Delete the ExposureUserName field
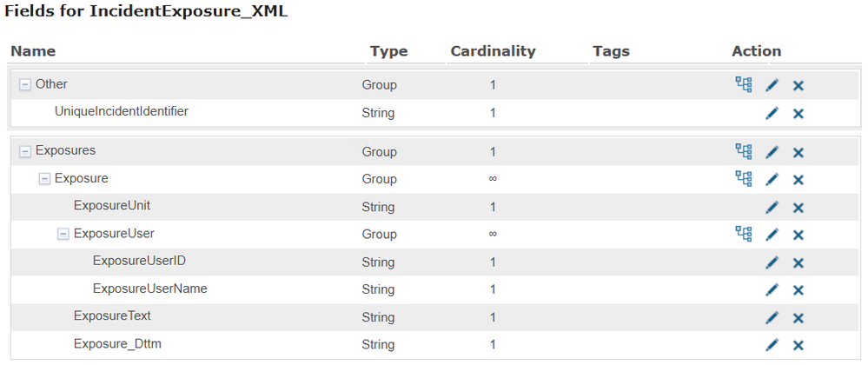This screenshot has width=868, height=365. [798, 289]
